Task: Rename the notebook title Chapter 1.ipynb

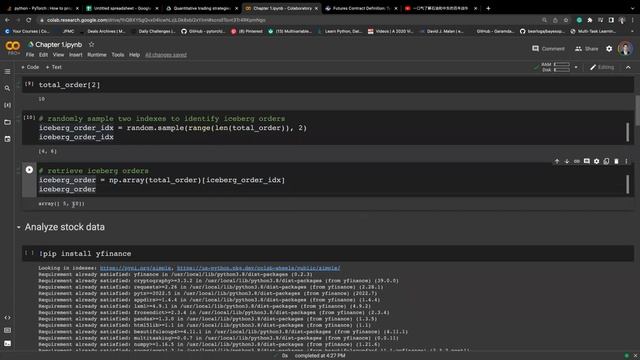Action: coord(58,44)
